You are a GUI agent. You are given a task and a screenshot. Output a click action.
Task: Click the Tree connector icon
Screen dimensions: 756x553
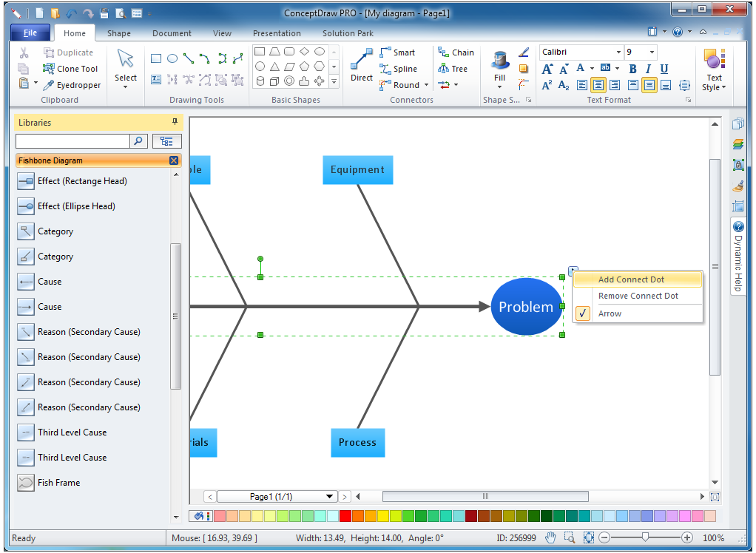click(453, 69)
